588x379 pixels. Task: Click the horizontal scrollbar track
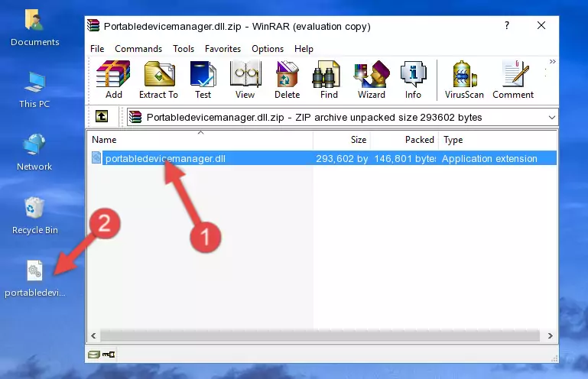click(x=320, y=335)
